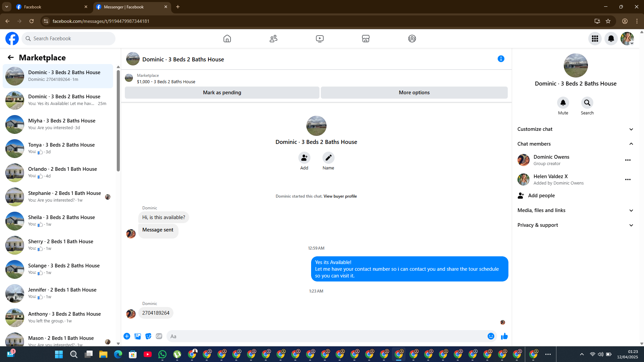Viewport: 644px width, 362px height.
Task: Open the Video icon in top navigation
Action: coord(320,39)
